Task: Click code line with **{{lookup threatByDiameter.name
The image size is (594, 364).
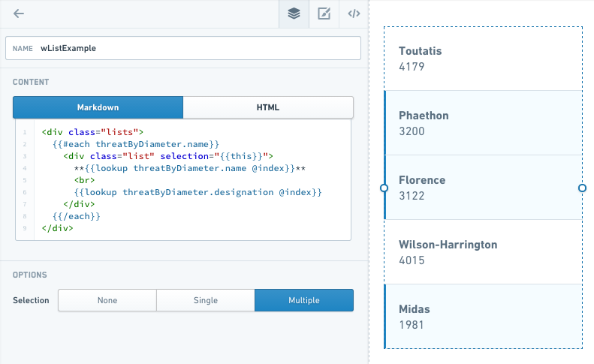Action: (190, 168)
